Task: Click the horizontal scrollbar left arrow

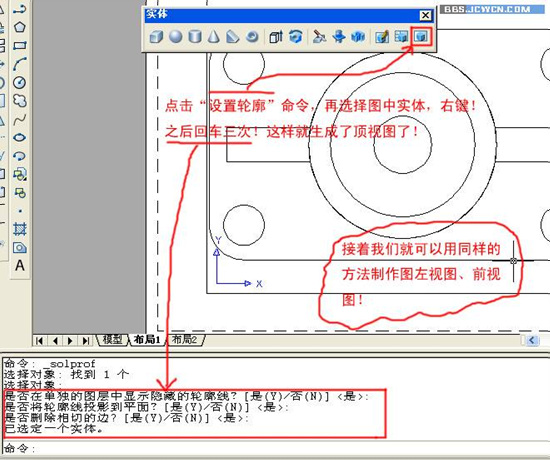Action: coord(532,340)
